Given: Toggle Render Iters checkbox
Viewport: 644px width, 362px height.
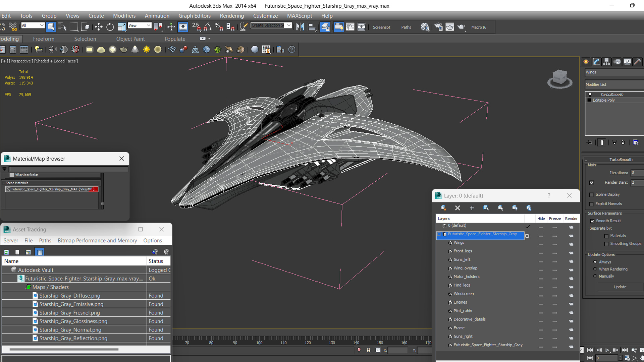Looking at the screenshot, I should coord(591,183).
